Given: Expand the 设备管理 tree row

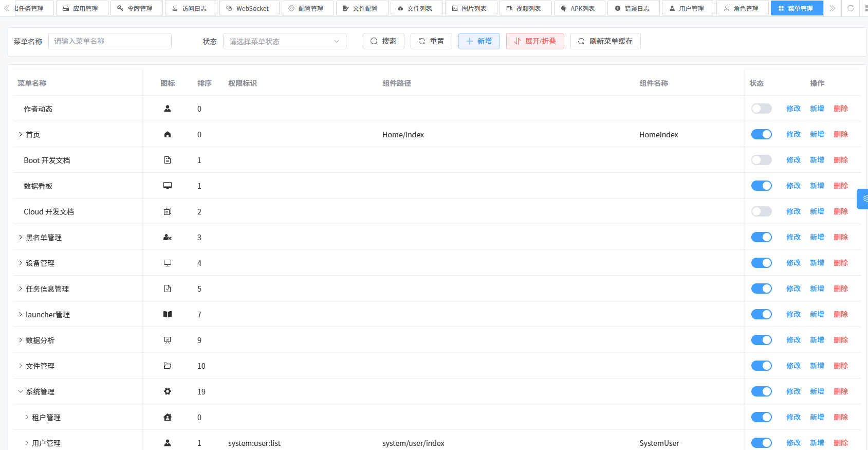Looking at the screenshot, I should click(x=21, y=263).
